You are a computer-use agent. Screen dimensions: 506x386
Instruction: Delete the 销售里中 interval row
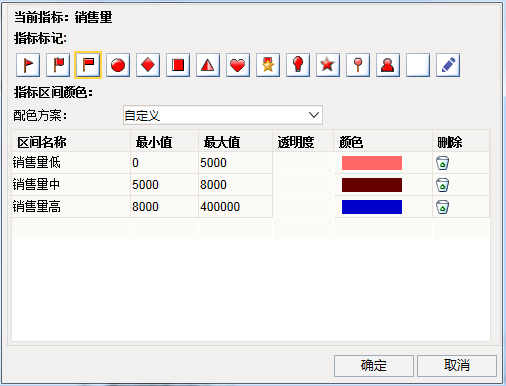(x=442, y=185)
